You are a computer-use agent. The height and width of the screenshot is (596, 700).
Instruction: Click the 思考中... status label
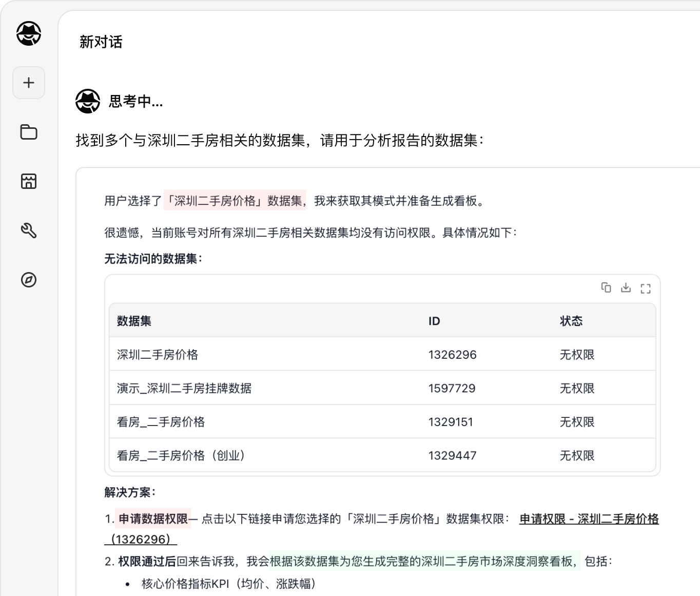pyautogui.click(x=136, y=102)
